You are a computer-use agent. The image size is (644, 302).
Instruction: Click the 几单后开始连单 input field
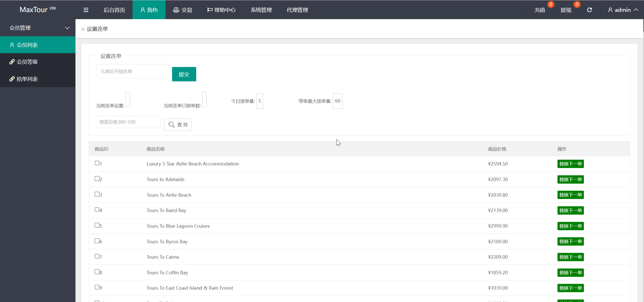[x=132, y=71]
